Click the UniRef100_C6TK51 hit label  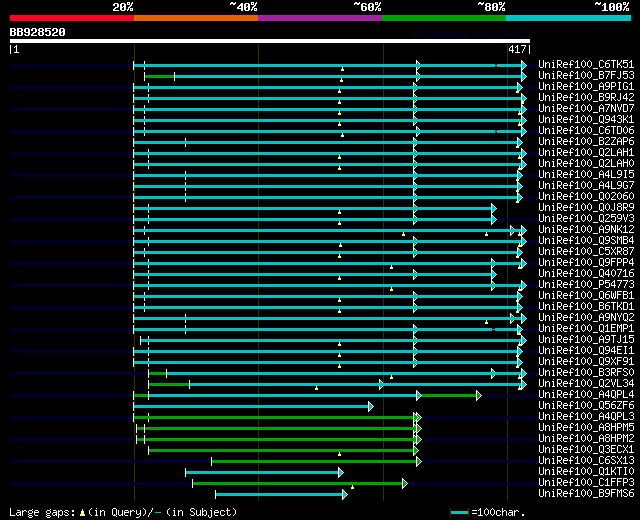586,64
